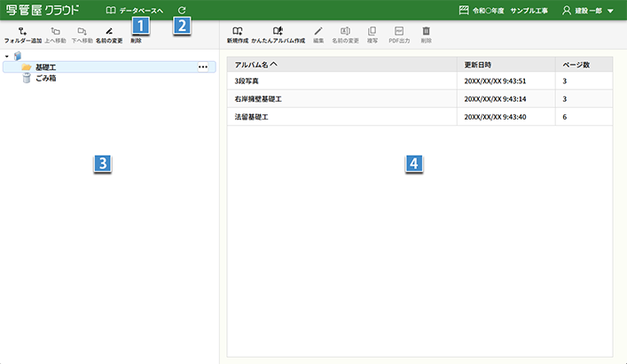Click the refresh reload icon
627x364 pixels.
182,11
